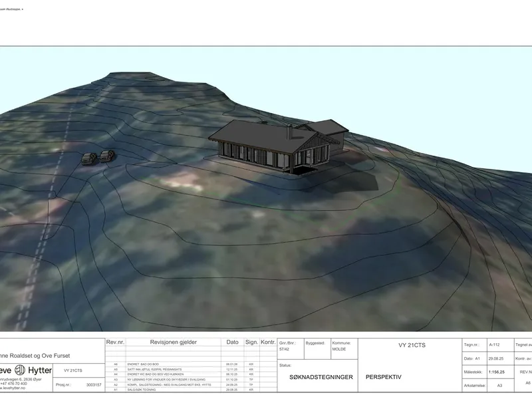Select row 'NY LØSNING FOR VINDUER OG SKYVEDØR'

167,380
